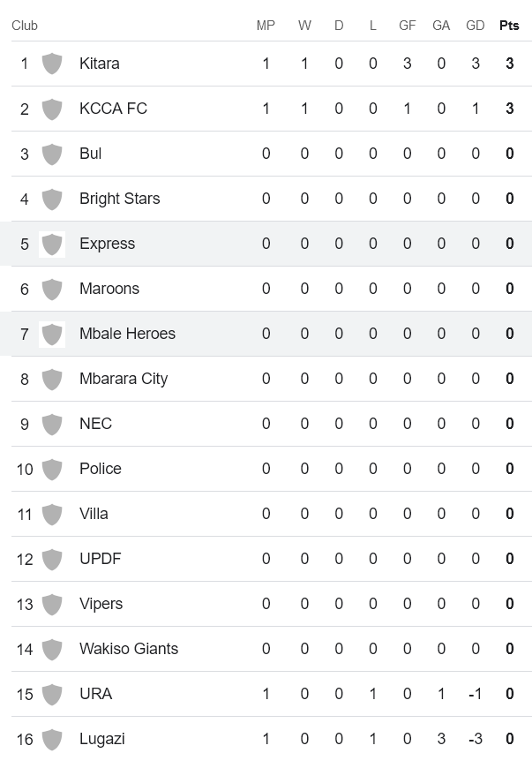Image resolution: width=532 pixels, height=768 pixels.
Task: Click the Pts column header
Action: [x=509, y=26]
